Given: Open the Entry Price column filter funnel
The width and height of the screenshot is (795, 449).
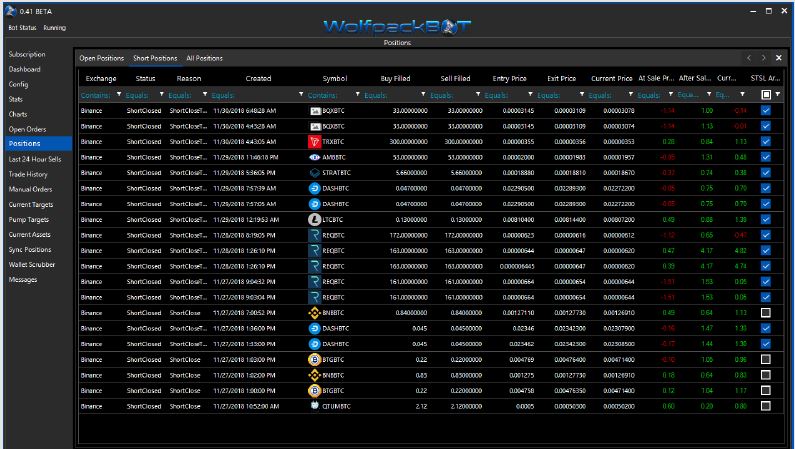Looking at the screenshot, I should [530, 94].
